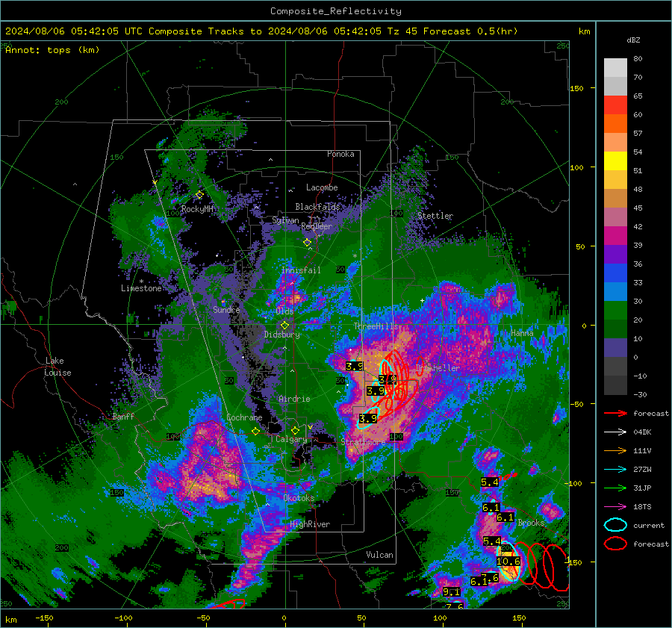Click the Strathmore city label
The height and width of the screenshot is (628, 672).
[363, 441]
